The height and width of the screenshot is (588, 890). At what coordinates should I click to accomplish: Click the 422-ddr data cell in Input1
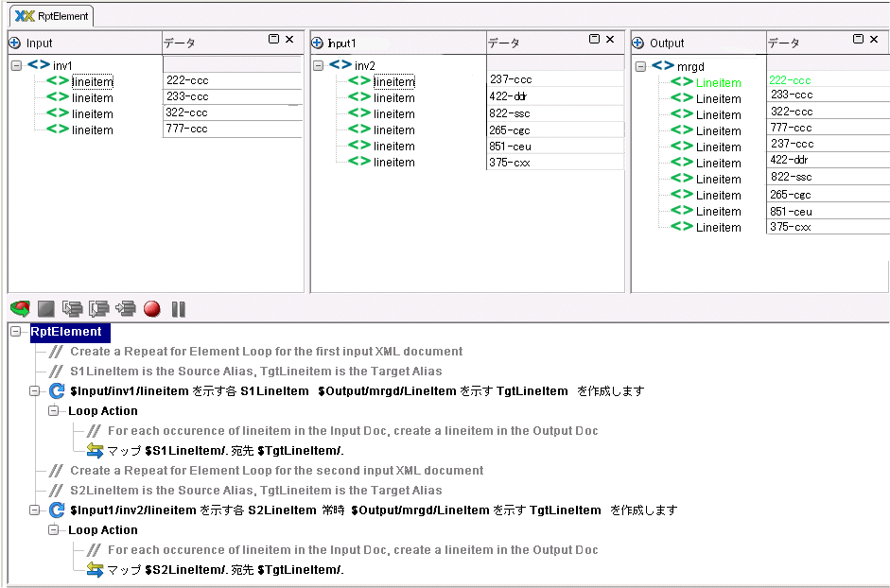[555, 95]
